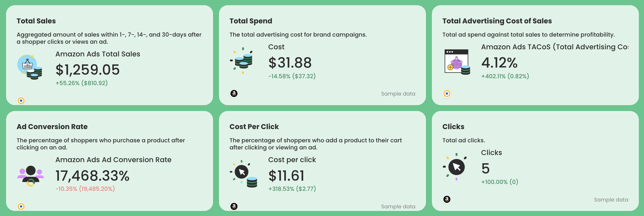Click Sample data label on Total Spend card
The width and height of the screenshot is (644, 216).
(398, 94)
